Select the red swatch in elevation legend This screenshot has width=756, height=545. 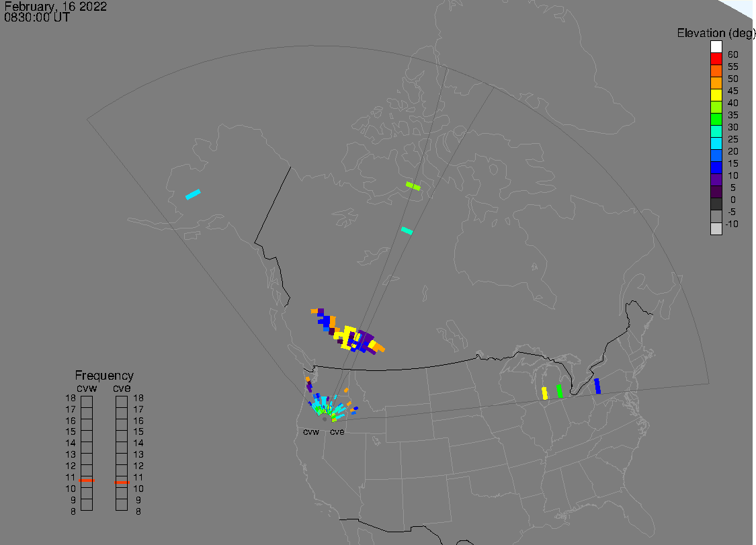click(716, 58)
